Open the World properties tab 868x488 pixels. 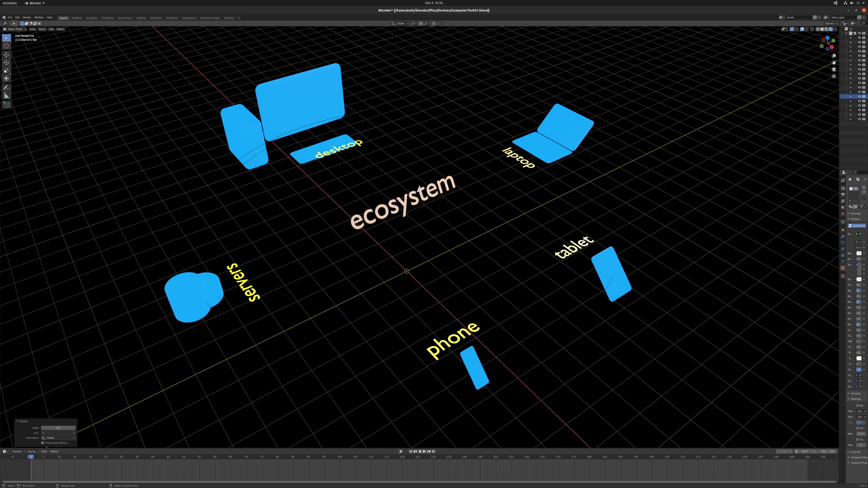click(x=843, y=213)
